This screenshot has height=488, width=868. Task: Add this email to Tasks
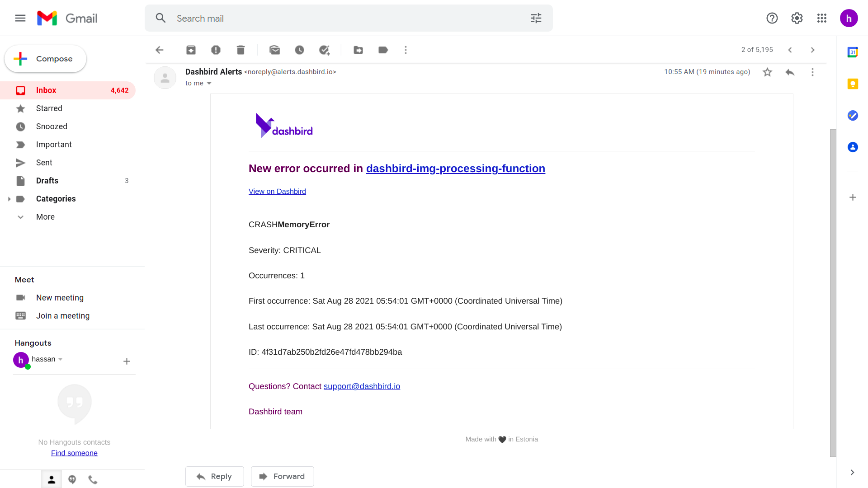(325, 50)
